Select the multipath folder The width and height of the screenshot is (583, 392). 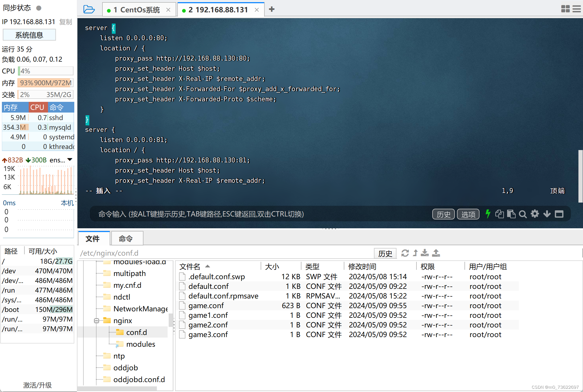click(x=124, y=273)
